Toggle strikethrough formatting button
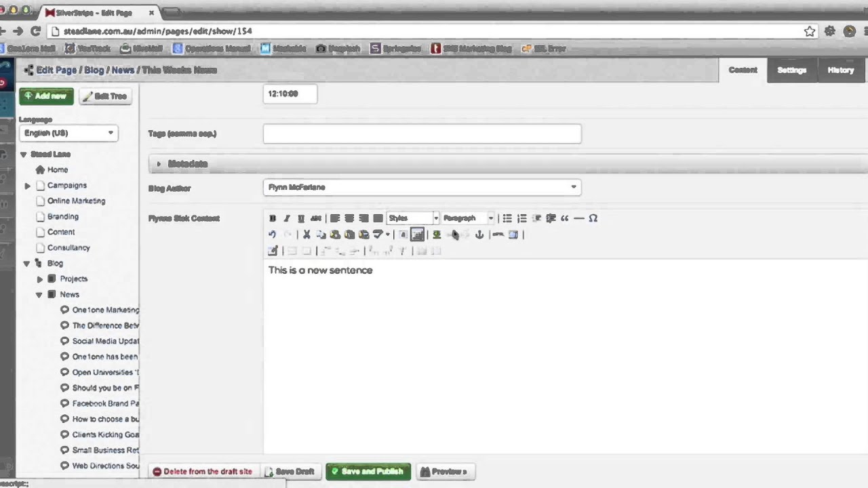The image size is (868, 488). pos(315,218)
